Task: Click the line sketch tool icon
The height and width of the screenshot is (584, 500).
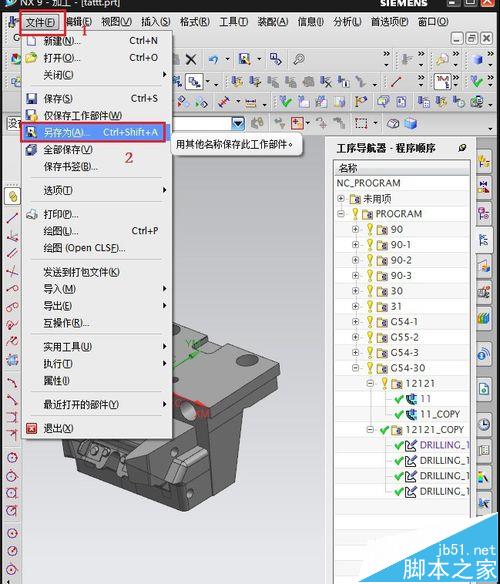Action: [12, 218]
